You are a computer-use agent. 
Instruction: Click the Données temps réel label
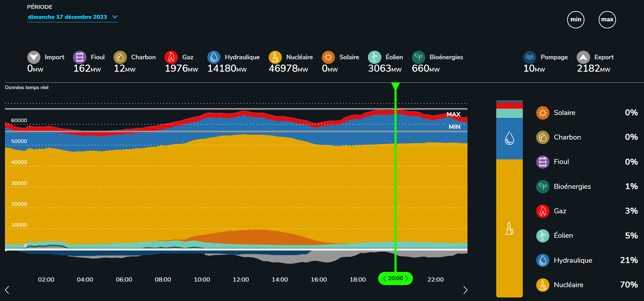27,87
